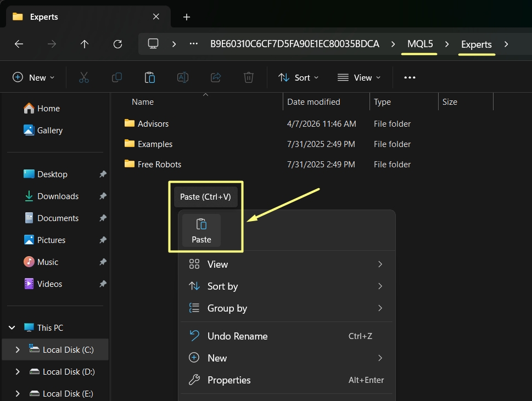Click the Cut scissors icon in toolbar
The width and height of the screenshot is (532, 401).
(x=84, y=77)
